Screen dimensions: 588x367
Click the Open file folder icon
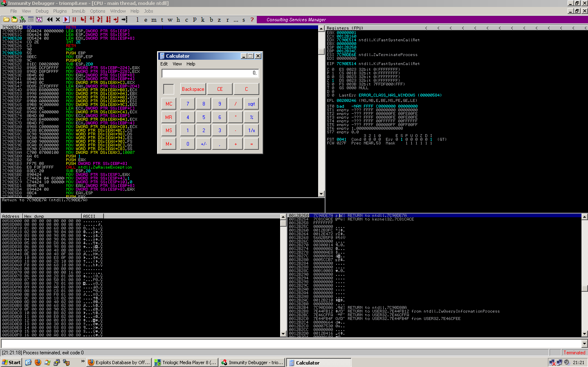(7, 20)
